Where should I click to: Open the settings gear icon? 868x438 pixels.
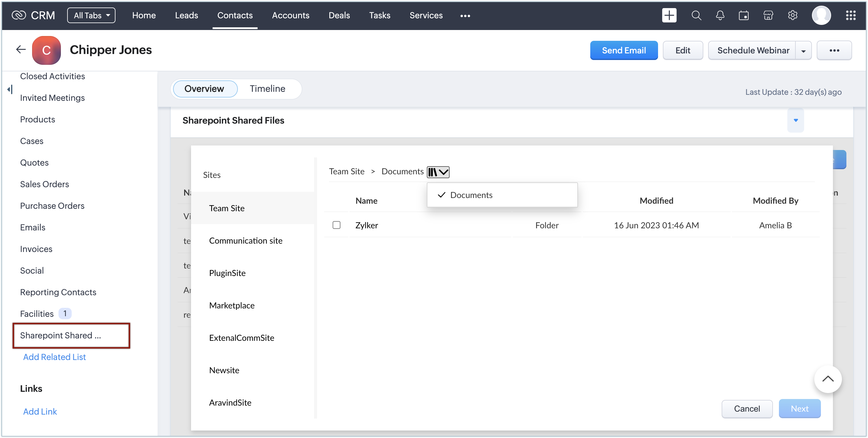coord(792,16)
